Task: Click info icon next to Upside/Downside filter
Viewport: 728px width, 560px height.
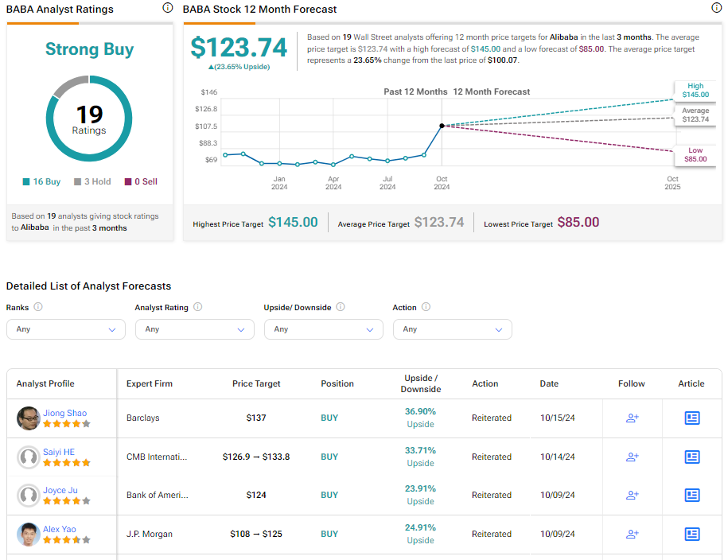Action: (x=341, y=307)
